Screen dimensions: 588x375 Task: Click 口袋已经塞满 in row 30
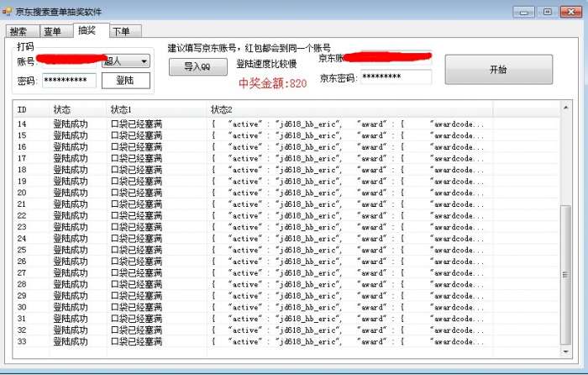136,307
